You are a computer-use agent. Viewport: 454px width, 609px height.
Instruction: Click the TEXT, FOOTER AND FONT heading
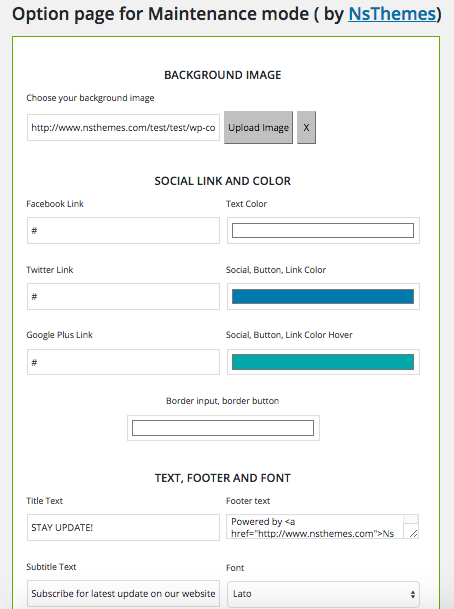click(x=223, y=478)
